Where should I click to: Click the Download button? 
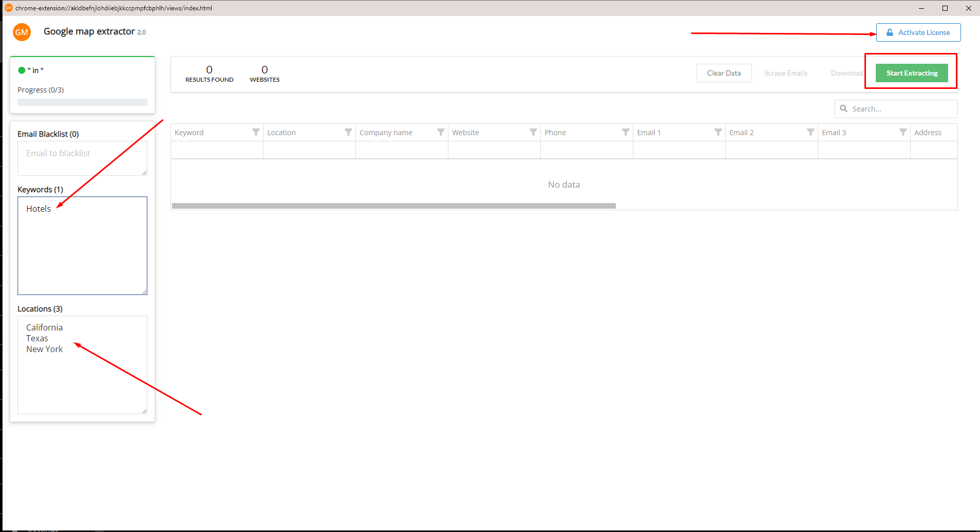[x=847, y=73]
